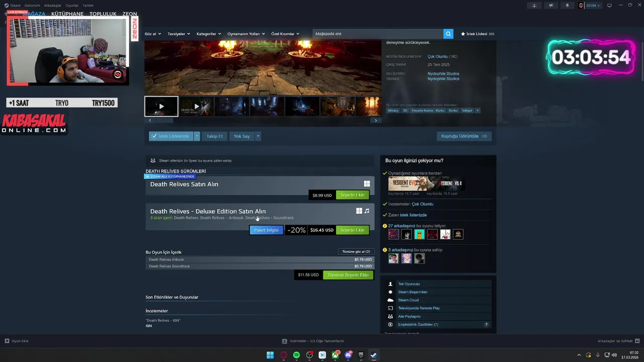Click the Mitoloji tag

tap(393, 111)
